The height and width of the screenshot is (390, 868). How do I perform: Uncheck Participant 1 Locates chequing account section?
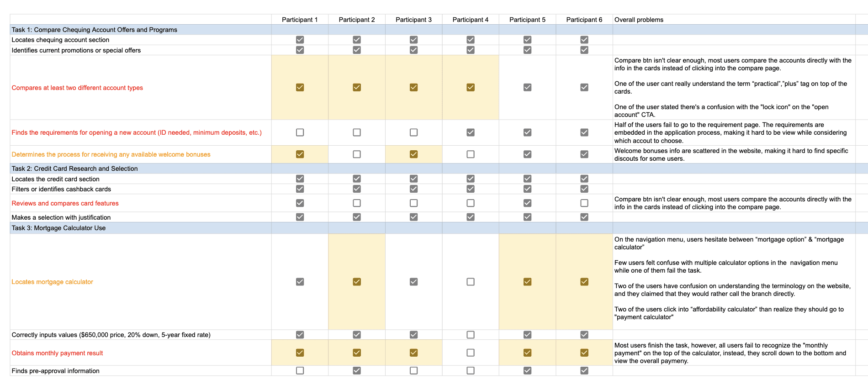pos(300,40)
